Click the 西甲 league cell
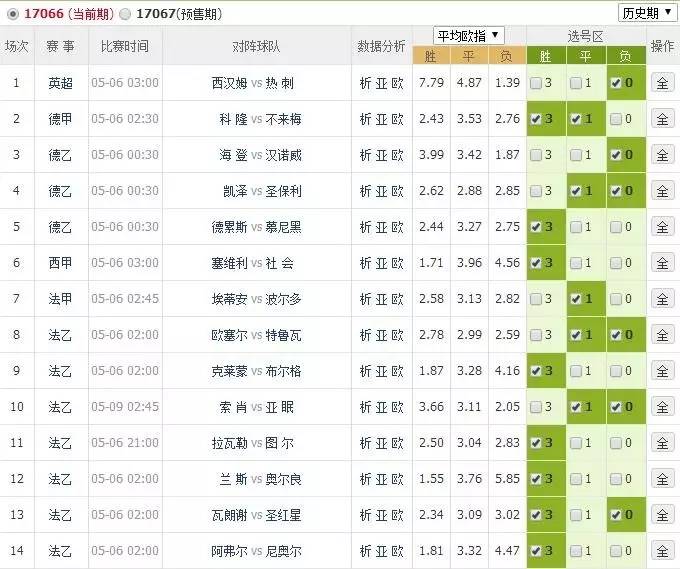The height and width of the screenshot is (569, 680). point(61,263)
